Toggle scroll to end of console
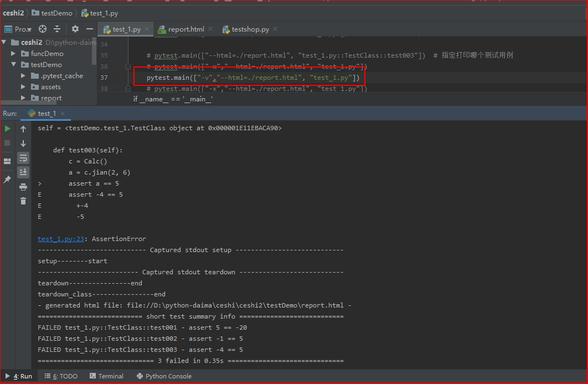This screenshot has width=588, height=384. (23, 172)
